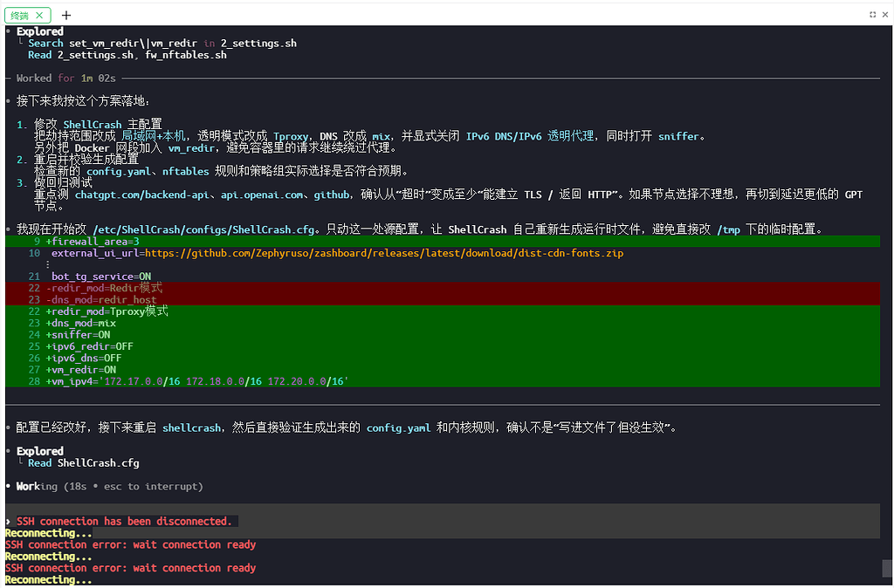Click the highlighted '局域网+本机' phrase
894x588 pixels.
coord(154,136)
